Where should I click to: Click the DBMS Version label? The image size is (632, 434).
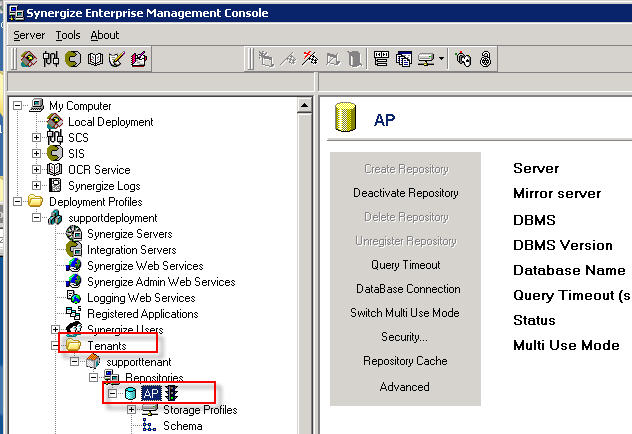(x=563, y=245)
